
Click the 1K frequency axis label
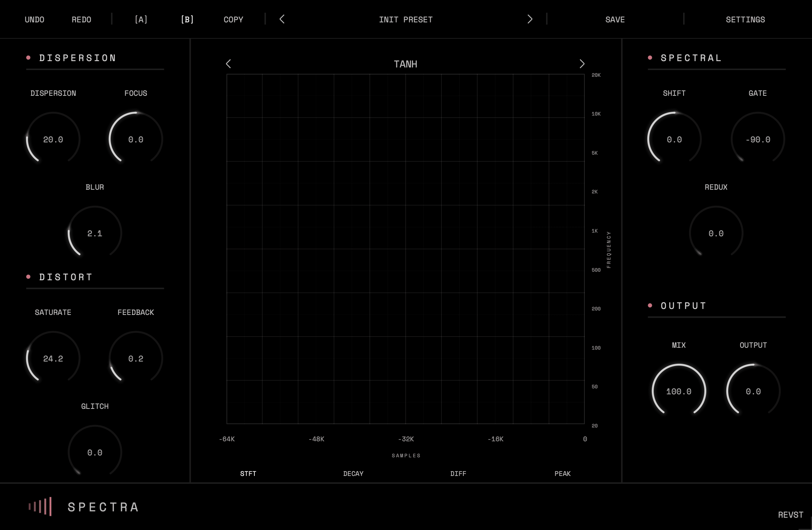point(594,231)
